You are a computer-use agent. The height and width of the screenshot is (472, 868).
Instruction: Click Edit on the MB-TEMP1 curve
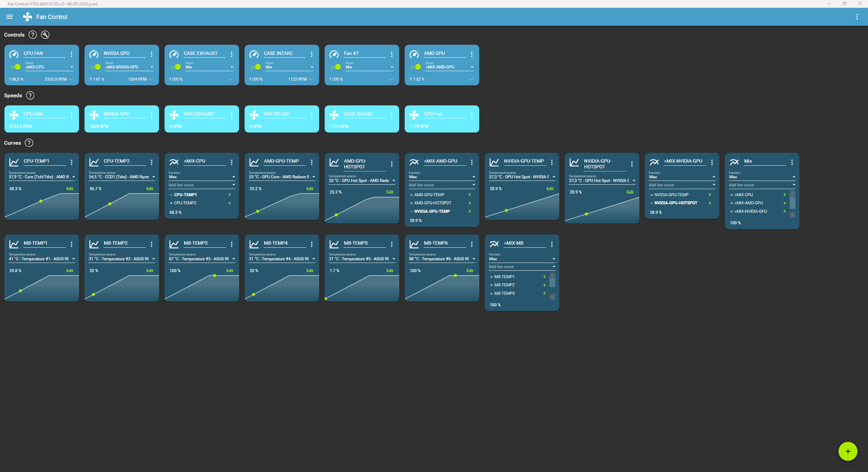pos(70,271)
